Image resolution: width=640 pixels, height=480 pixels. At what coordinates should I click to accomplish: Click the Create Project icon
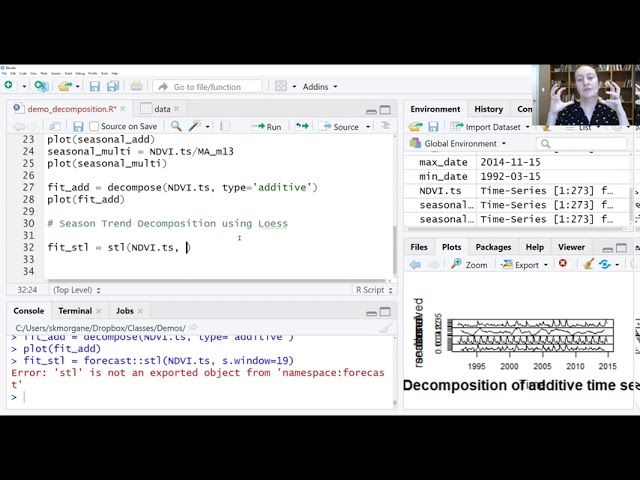click(41, 86)
